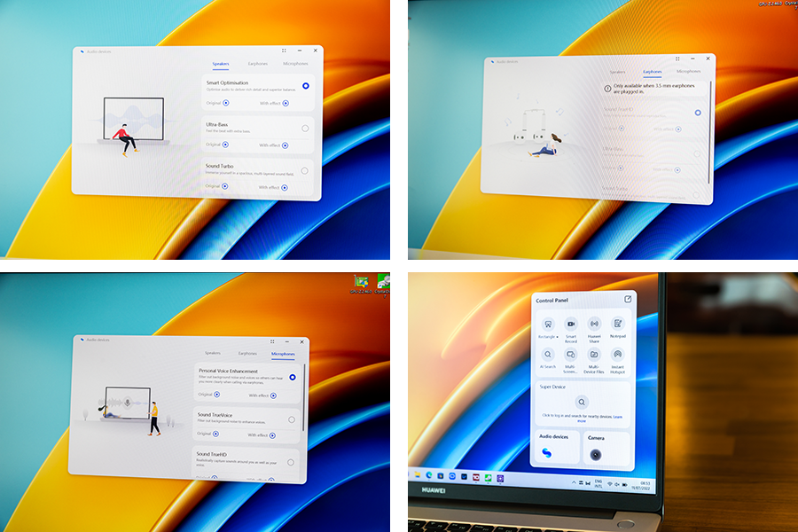Click Control Panel edit icon at top-right
This screenshot has height=532, width=798.
[x=628, y=300]
